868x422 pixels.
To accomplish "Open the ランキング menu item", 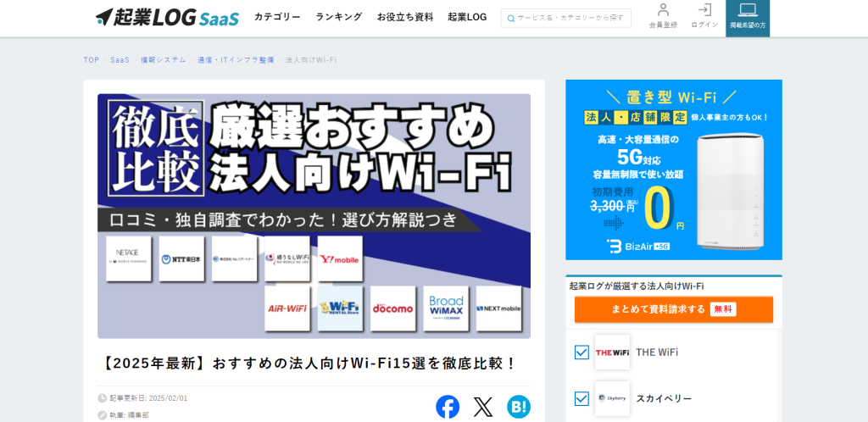I will 339,17.
